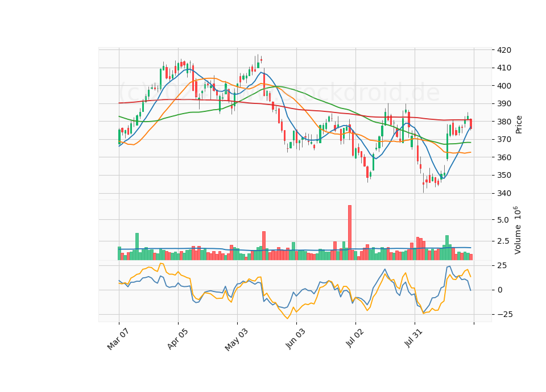
Task: Select the Apr 05 date label
Action: 177,339
